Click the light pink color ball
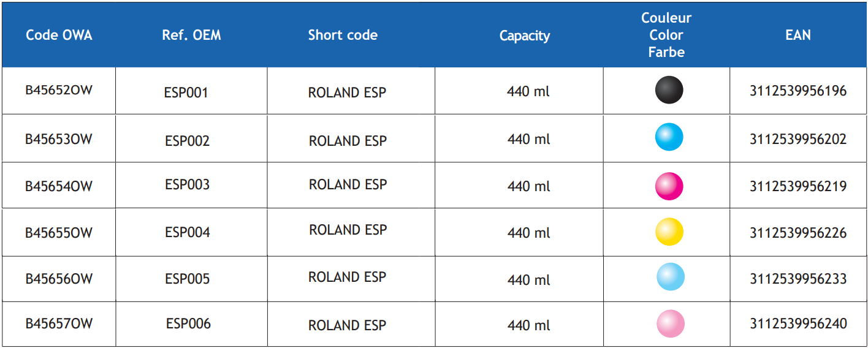Screen dimensions: 868x348 [x=670, y=323]
